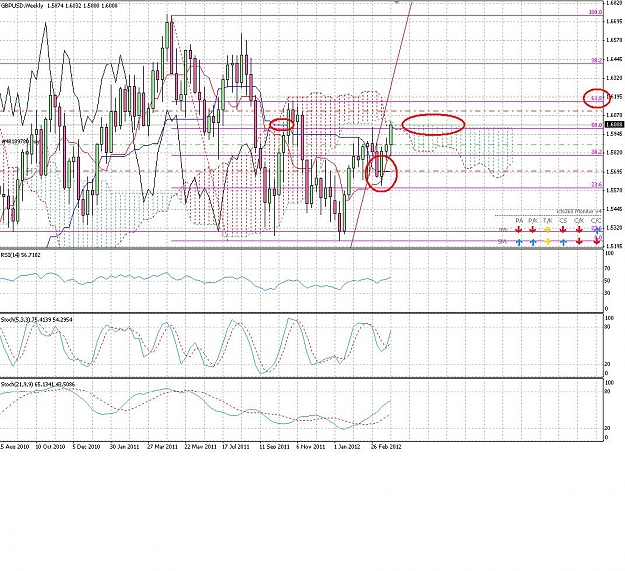Click the 1.6445 price axis label
This screenshot has width=625, height=571.
(614, 59)
